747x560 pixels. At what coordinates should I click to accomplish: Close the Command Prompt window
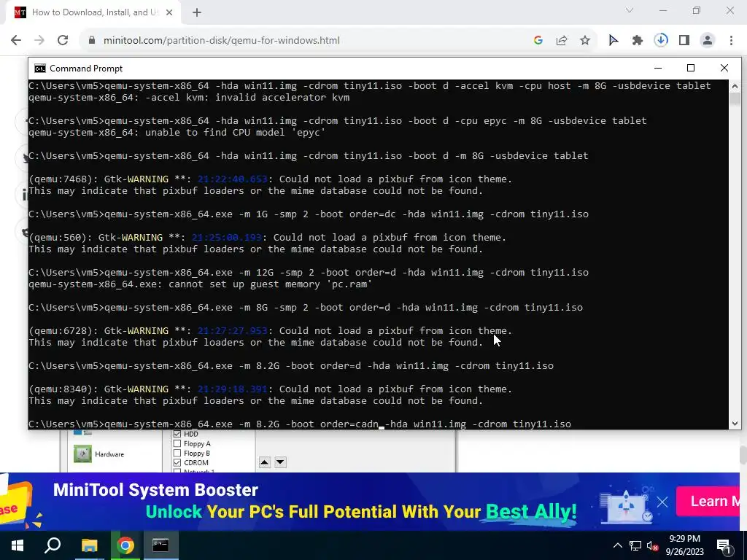(724, 68)
